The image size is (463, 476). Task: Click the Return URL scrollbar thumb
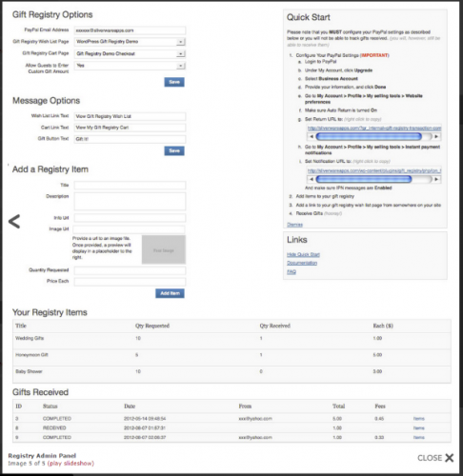[369, 136]
